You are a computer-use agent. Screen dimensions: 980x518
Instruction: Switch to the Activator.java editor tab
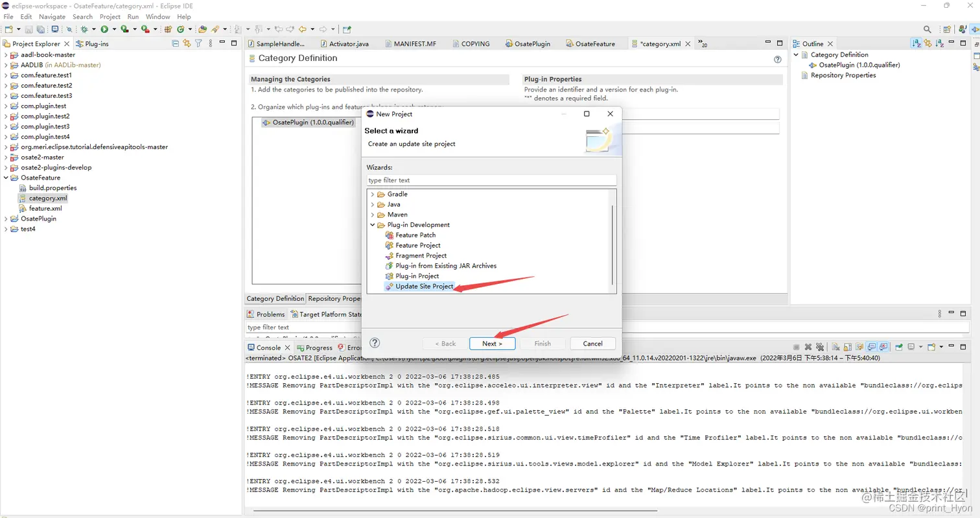344,43
